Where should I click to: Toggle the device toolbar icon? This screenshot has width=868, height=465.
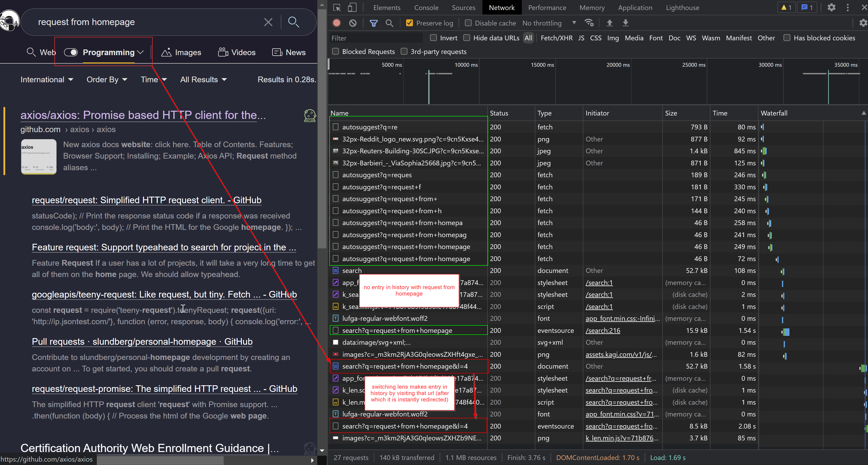[x=352, y=8]
